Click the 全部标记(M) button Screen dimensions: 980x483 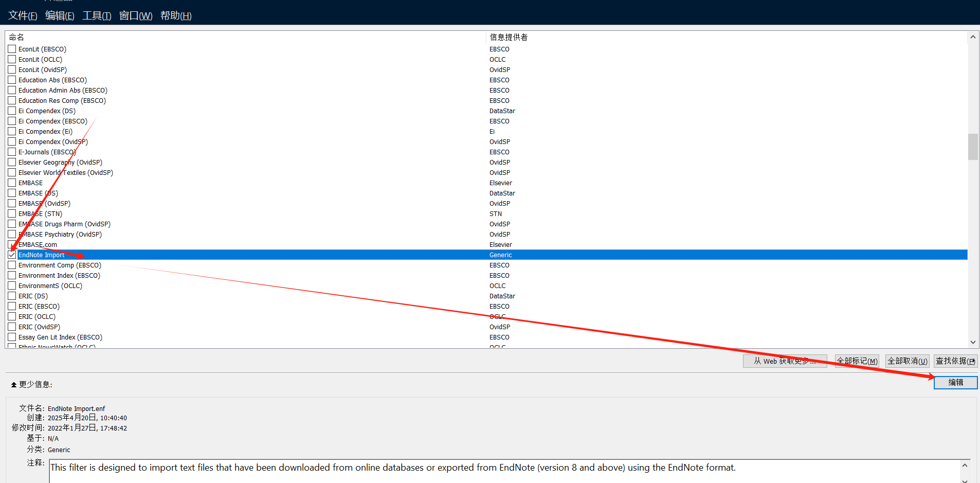[857, 361]
